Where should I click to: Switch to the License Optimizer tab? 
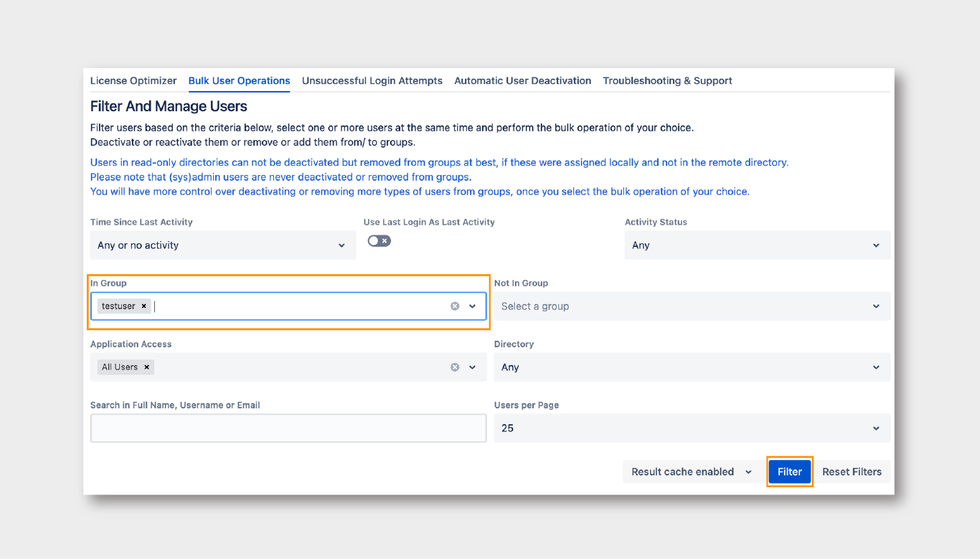click(133, 81)
